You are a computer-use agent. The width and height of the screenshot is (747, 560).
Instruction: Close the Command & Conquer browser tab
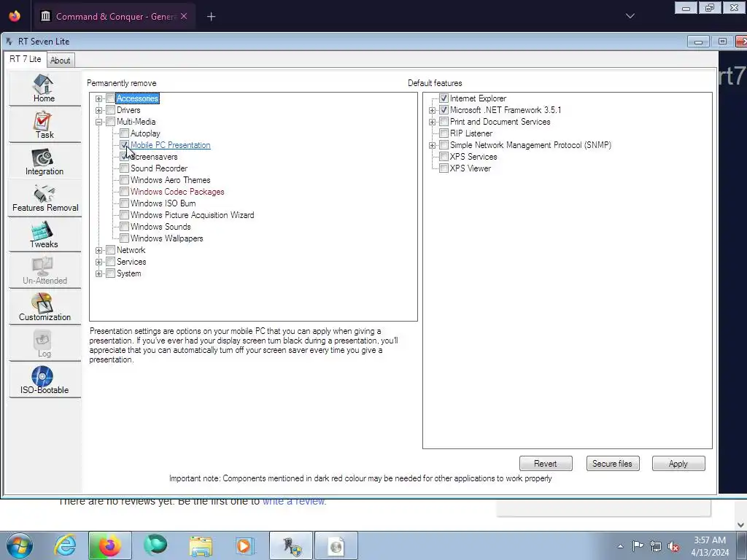tap(184, 16)
